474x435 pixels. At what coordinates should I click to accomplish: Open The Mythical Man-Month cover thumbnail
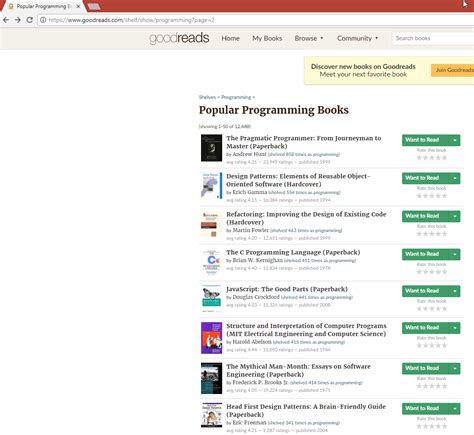(x=211, y=378)
